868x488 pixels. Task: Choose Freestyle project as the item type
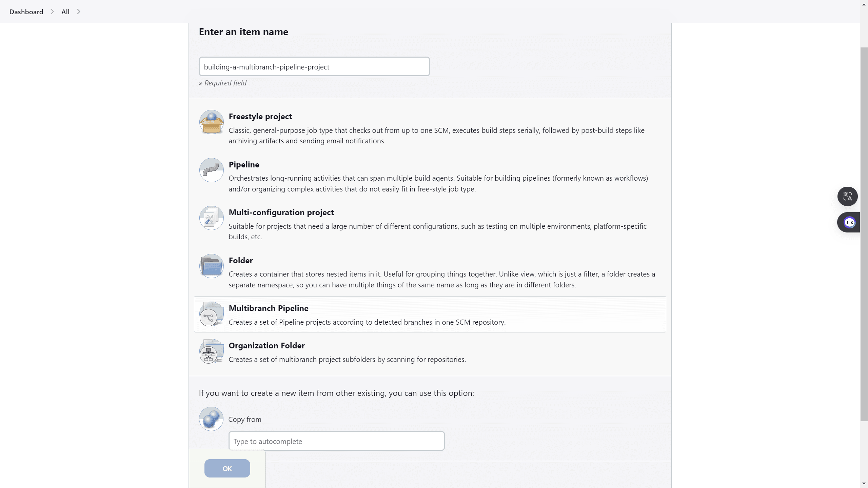click(x=260, y=116)
